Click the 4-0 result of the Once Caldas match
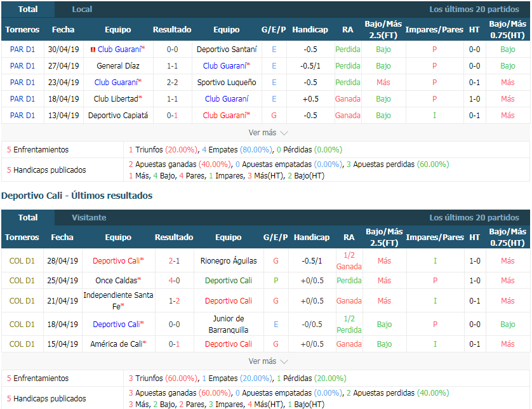Image resolution: width=532 pixels, height=409 pixels. [175, 281]
